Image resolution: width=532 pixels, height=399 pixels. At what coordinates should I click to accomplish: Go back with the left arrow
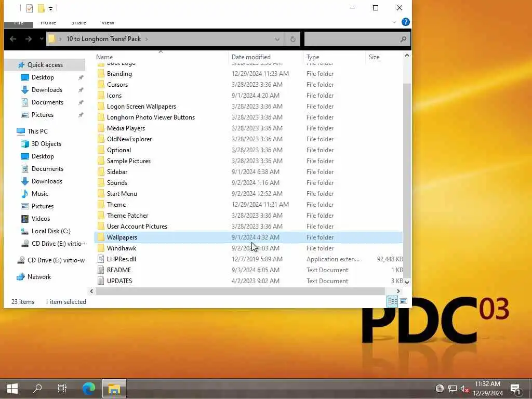pos(13,39)
